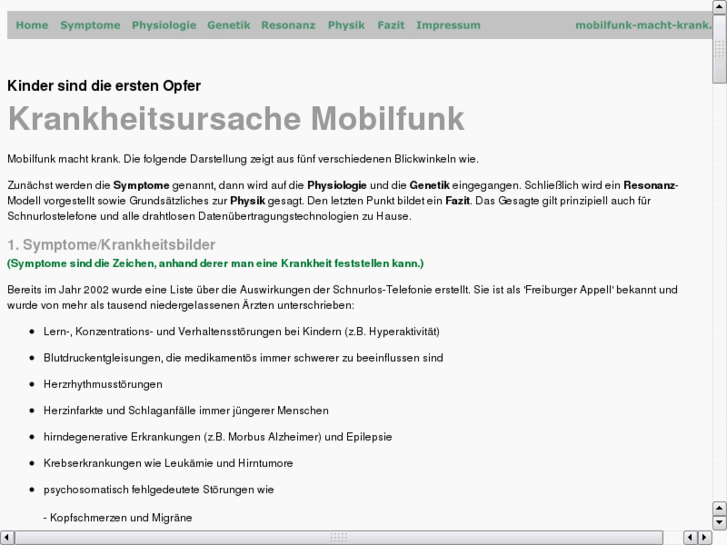This screenshot has width=727, height=545.
Task: Open the Home navigation link
Action: (x=32, y=25)
